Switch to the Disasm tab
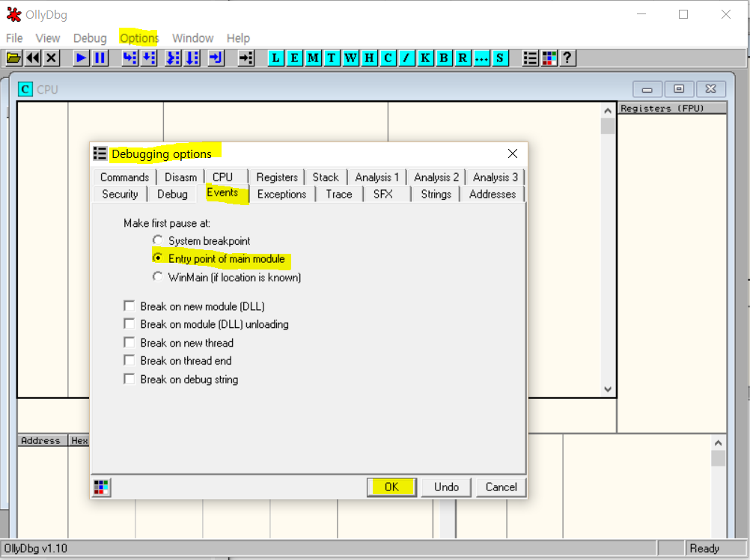Image resolution: width=750 pixels, height=560 pixels. pos(181,177)
